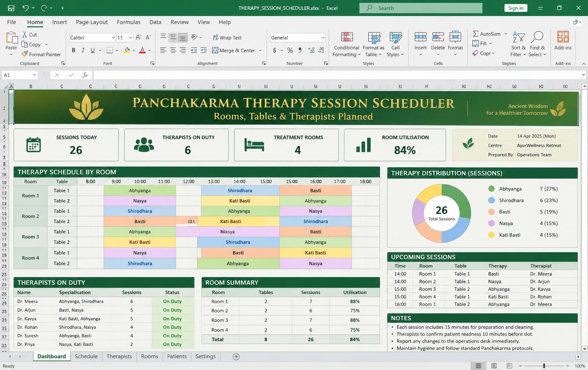The height and width of the screenshot is (370, 588).
Task: Expand the Name Box dropdown arrow
Action: coord(34,75)
